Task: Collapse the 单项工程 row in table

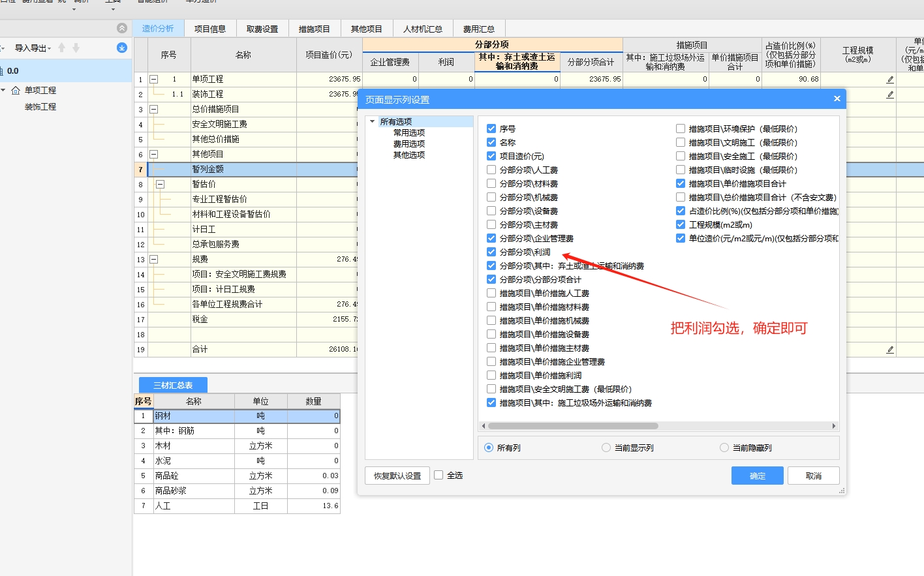Action: (154, 80)
